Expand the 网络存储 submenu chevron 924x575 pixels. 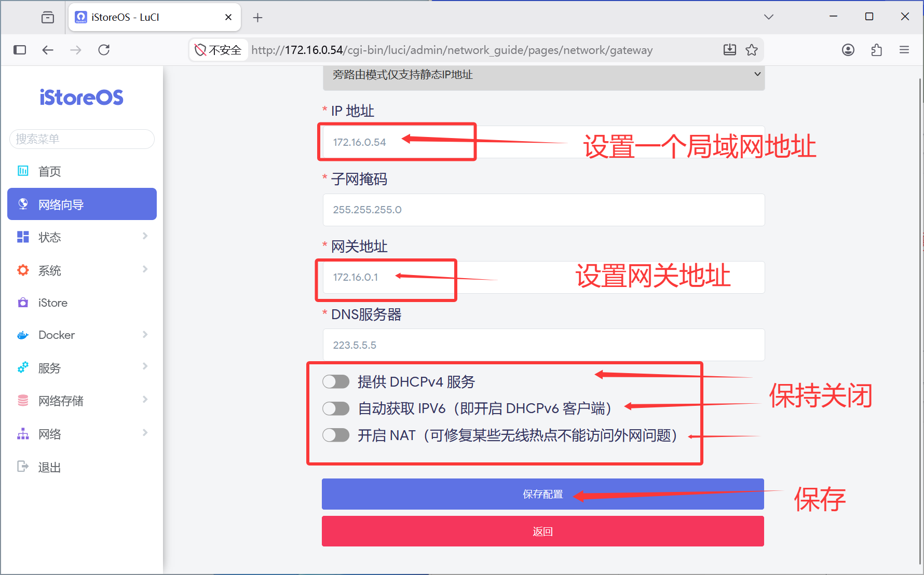pyautogui.click(x=145, y=400)
